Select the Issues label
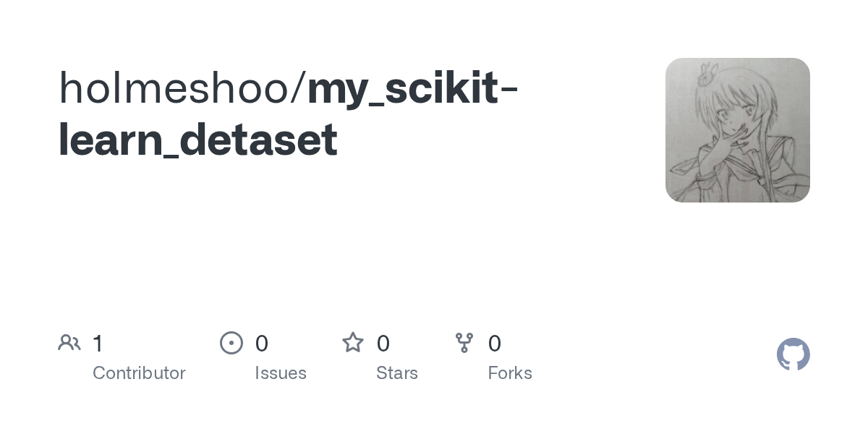Image resolution: width=868 pixels, height=434 pixels. point(281,373)
